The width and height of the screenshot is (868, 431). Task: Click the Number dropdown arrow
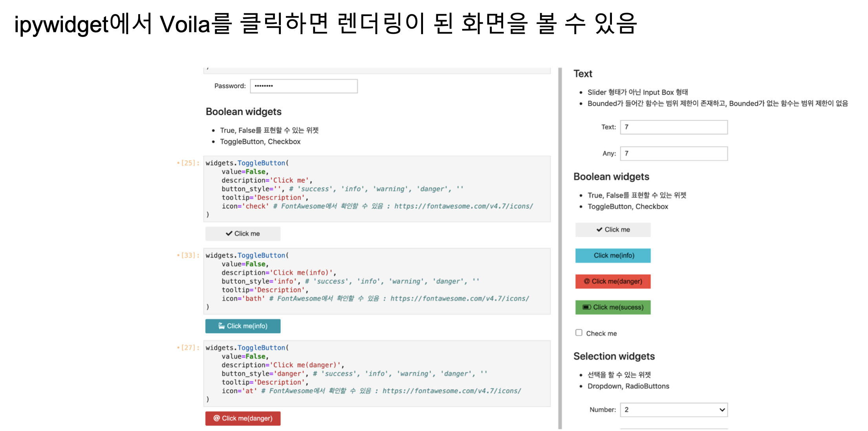click(722, 410)
